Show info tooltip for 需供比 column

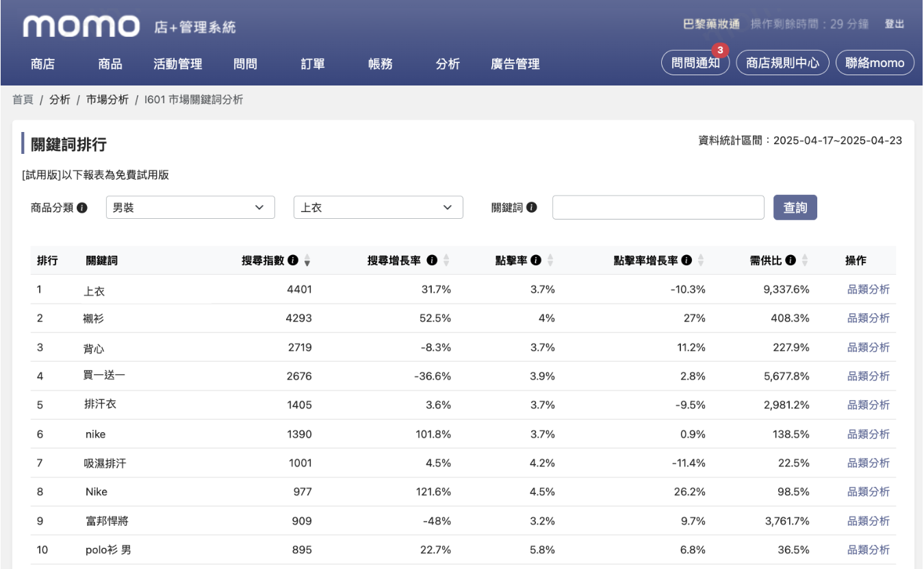[791, 261]
